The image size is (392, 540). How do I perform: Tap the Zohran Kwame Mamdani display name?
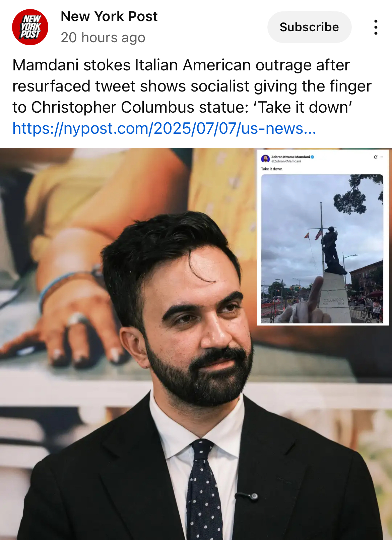pyautogui.click(x=290, y=157)
